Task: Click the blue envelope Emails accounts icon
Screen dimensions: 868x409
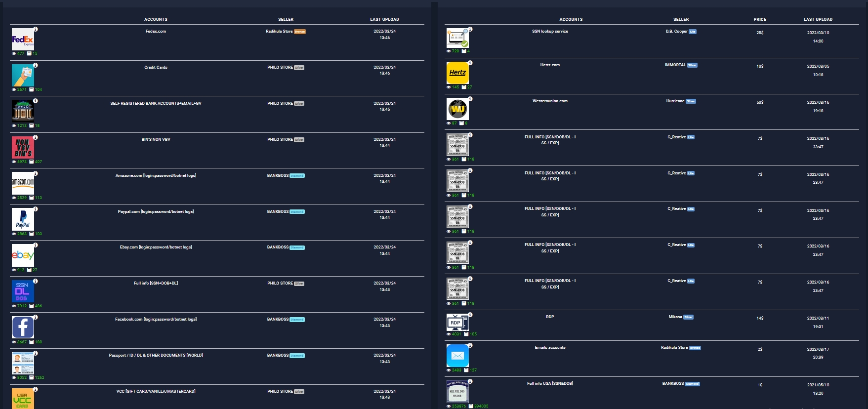Action: point(457,356)
